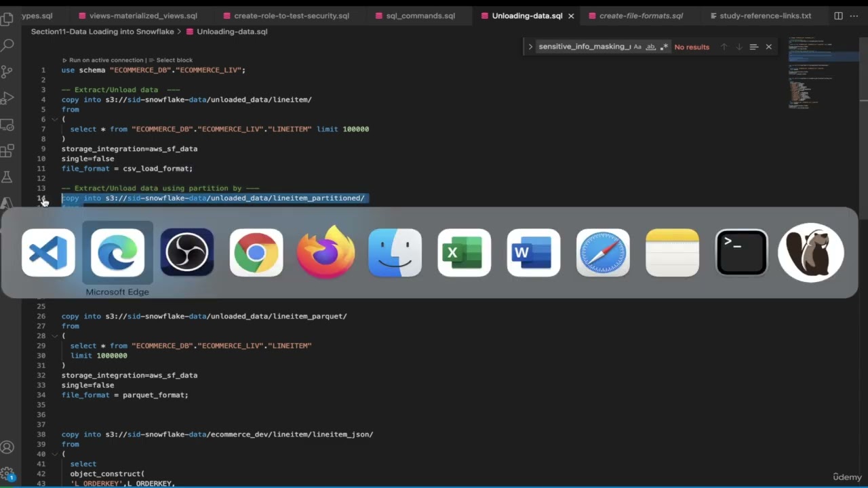Image resolution: width=868 pixels, height=488 pixels.
Task: Open the Testing flask view
Action: [x=7, y=177]
